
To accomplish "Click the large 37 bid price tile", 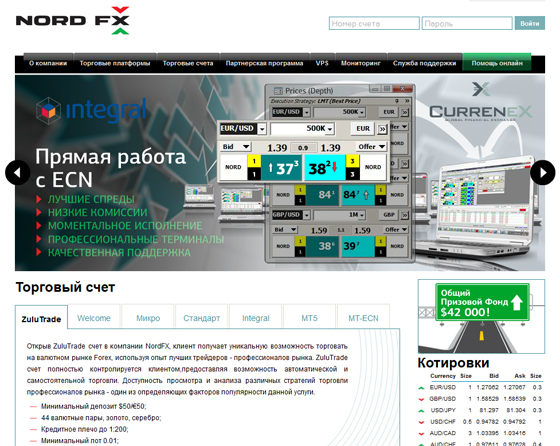I will tap(282, 167).
